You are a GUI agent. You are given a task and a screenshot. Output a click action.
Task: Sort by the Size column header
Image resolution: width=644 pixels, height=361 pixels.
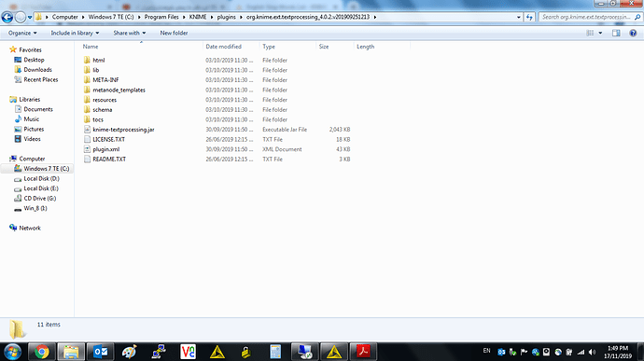324,47
